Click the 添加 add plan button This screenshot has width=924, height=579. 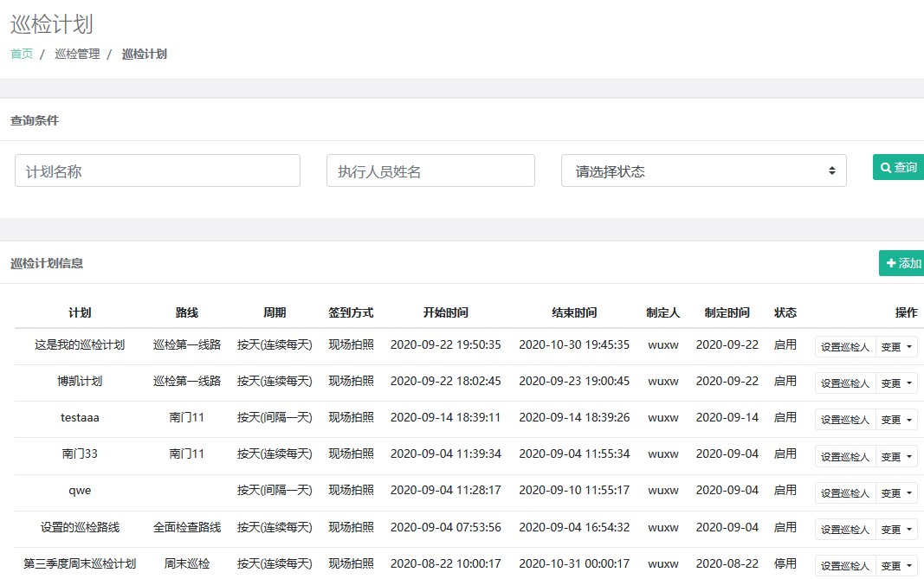click(x=901, y=263)
